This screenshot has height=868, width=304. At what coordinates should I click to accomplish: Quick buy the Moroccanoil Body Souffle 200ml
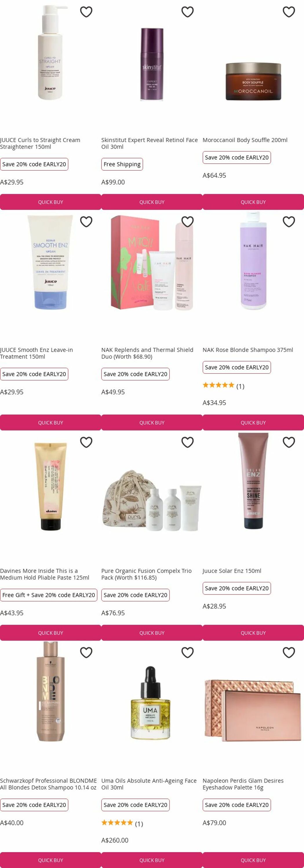253,202
